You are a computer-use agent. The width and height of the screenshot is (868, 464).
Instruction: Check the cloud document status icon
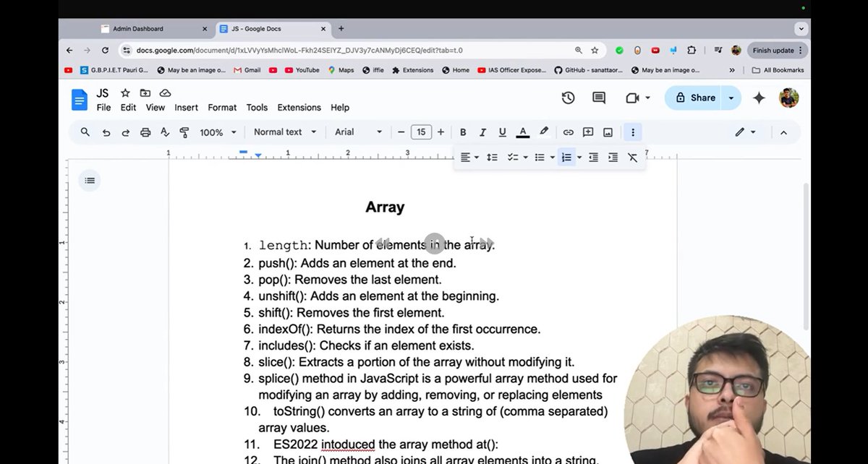165,93
